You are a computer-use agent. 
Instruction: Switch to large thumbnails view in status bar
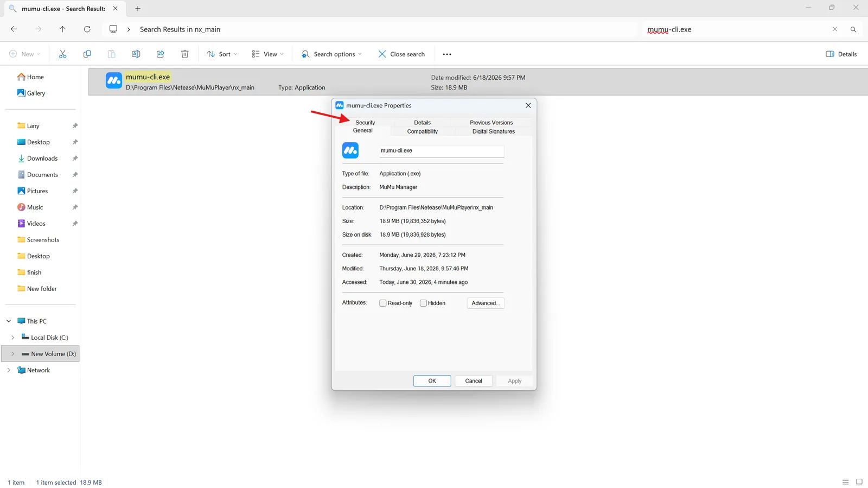pos(859,482)
